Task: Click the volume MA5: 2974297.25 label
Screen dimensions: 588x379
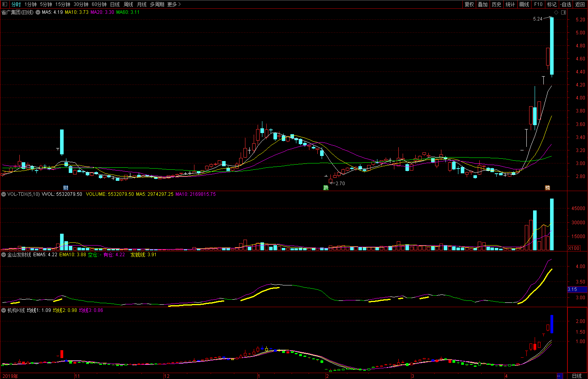Action: 155,194
